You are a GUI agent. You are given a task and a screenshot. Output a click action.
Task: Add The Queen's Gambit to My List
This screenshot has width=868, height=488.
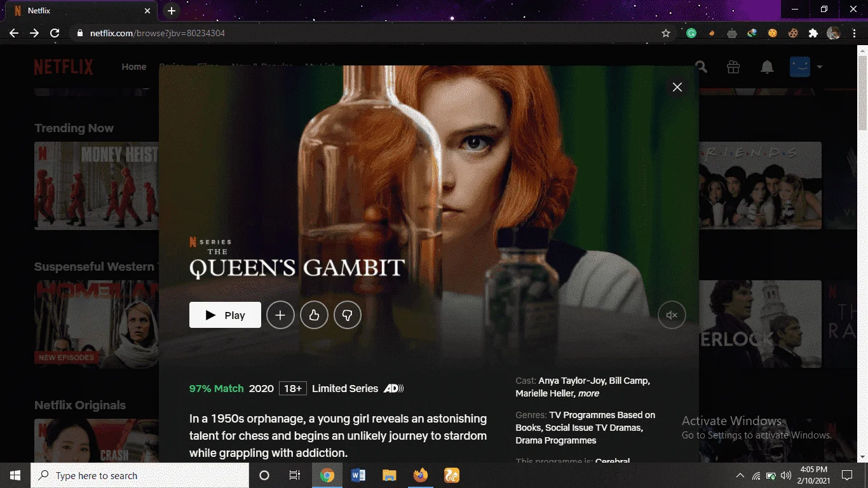pos(280,315)
